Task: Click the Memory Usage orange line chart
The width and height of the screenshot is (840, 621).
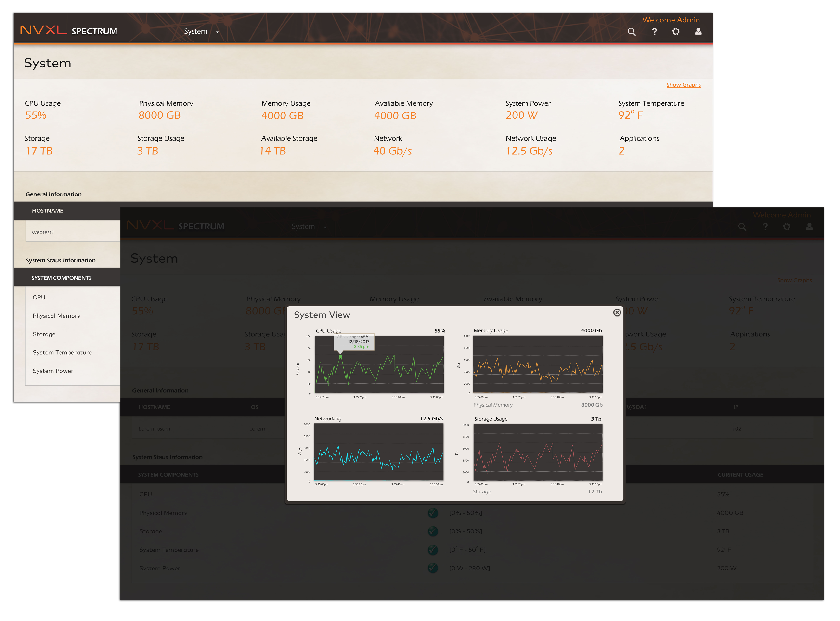Action: click(x=537, y=364)
